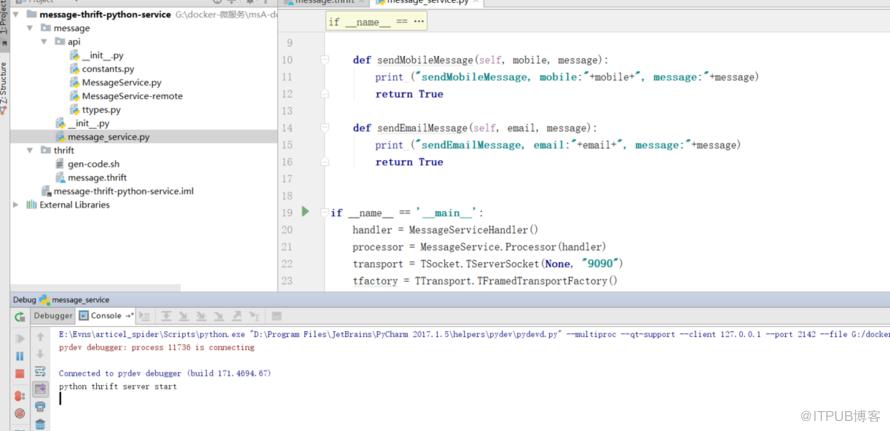Stop the debug process
Screen dimensions: 890x431
[20, 374]
